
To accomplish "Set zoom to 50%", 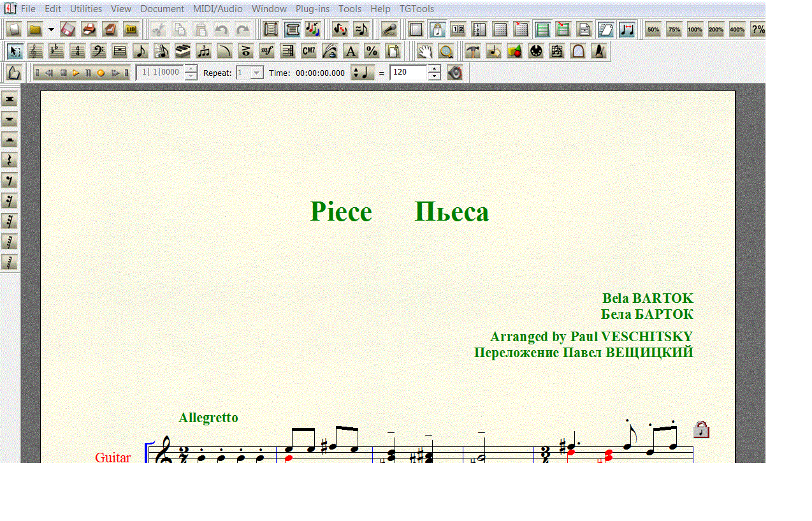I will click(653, 29).
